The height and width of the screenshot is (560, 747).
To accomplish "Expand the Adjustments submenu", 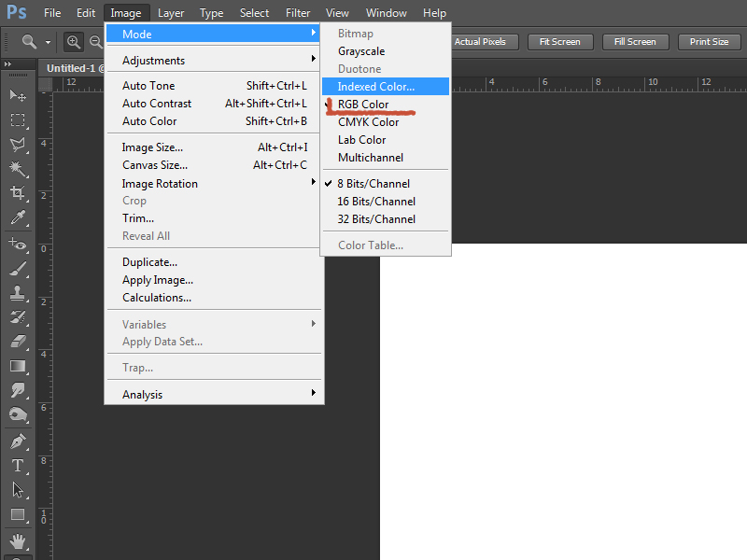I will point(213,61).
